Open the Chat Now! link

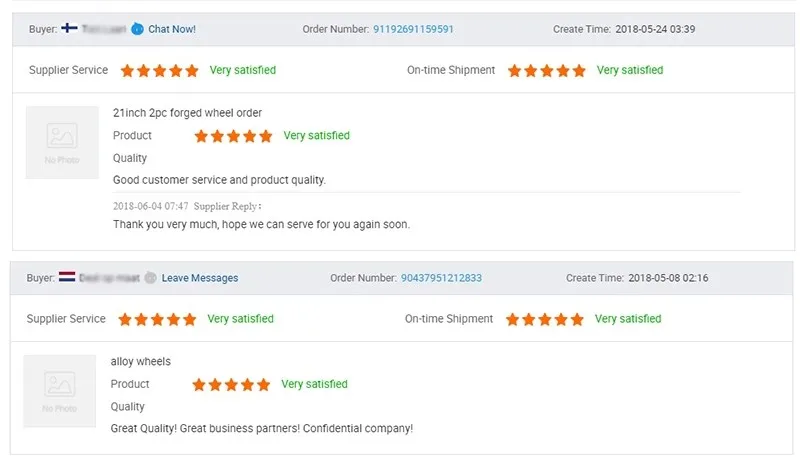tap(172, 29)
